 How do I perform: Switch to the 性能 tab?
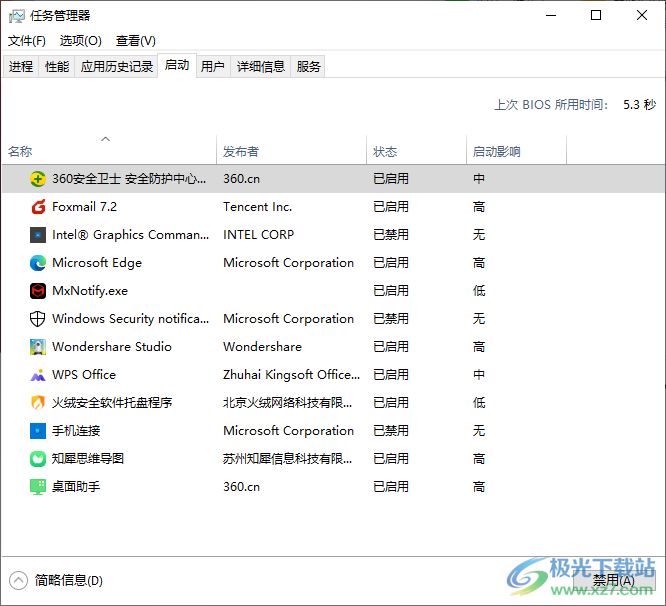tap(57, 67)
